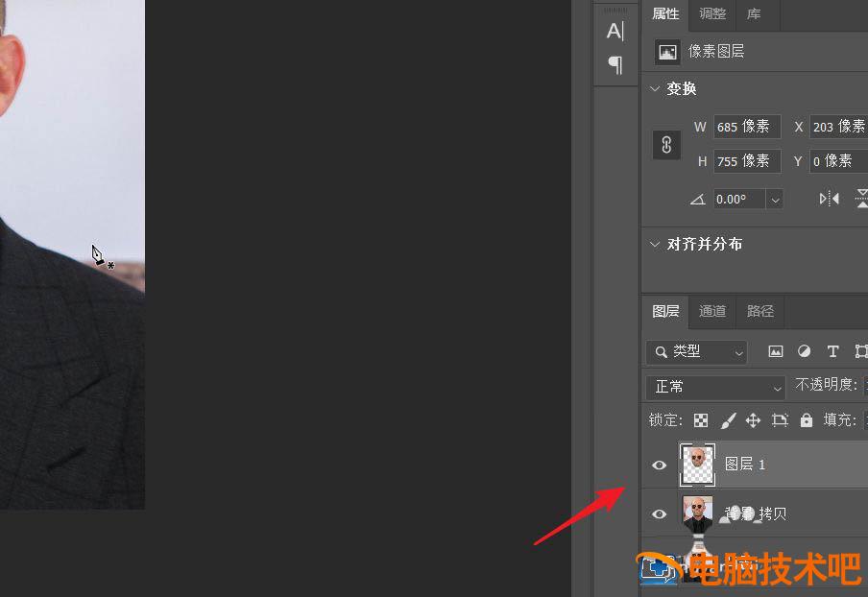868x597 pixels.
Task: Hide the 背景 拷贝 layer
Action: pyautogui.click(x=659, y=514)
